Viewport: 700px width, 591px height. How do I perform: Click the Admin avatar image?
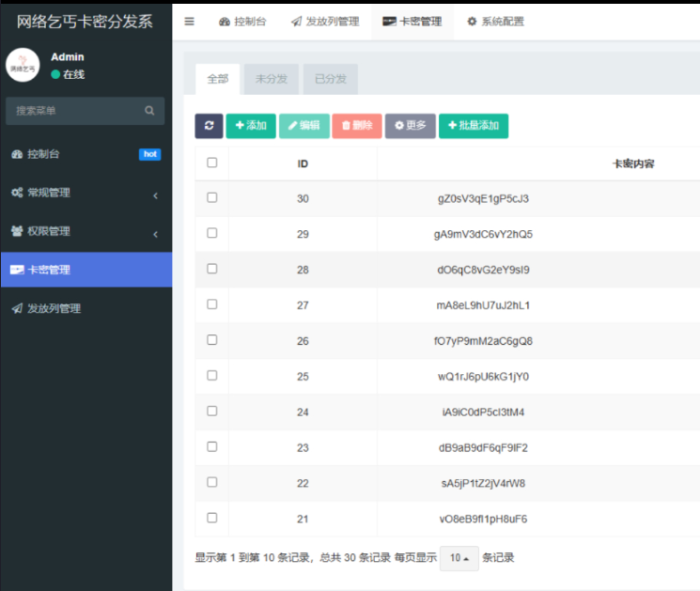[23, 66]
